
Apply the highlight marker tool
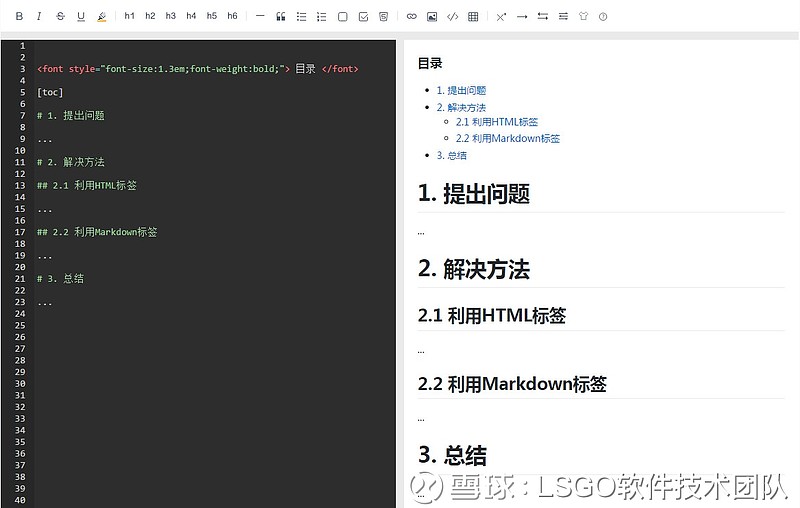pos(102,17)
